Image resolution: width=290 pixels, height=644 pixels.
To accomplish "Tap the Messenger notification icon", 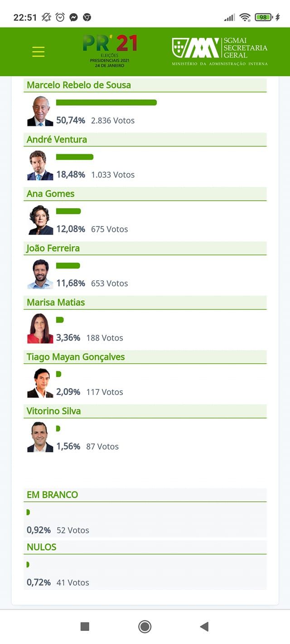I will [73, 17].
